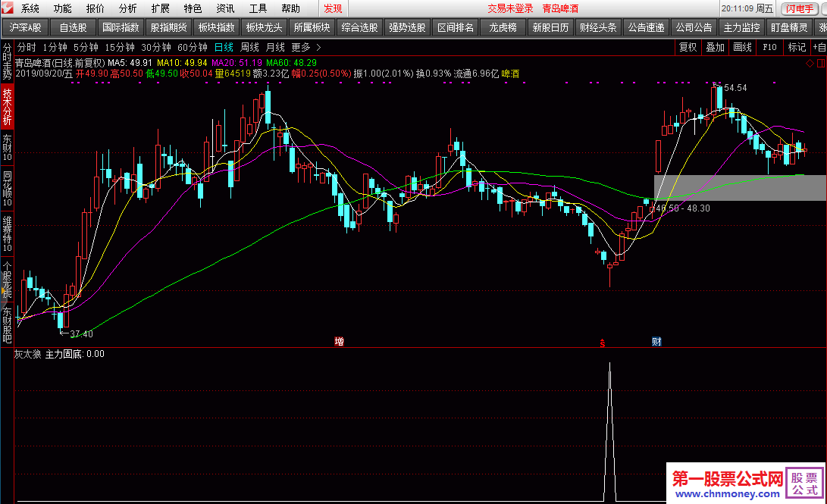Click the 所属板块 toolbar button
This screenshot has height=504, width=827.
click(312, 27)
